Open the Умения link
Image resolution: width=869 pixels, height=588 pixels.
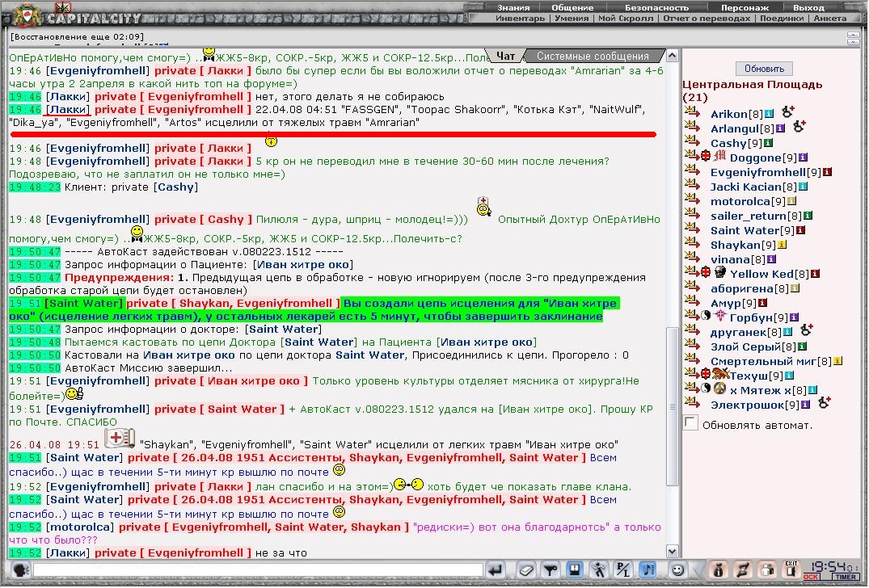pyautogui.click(x=572, y=19)
